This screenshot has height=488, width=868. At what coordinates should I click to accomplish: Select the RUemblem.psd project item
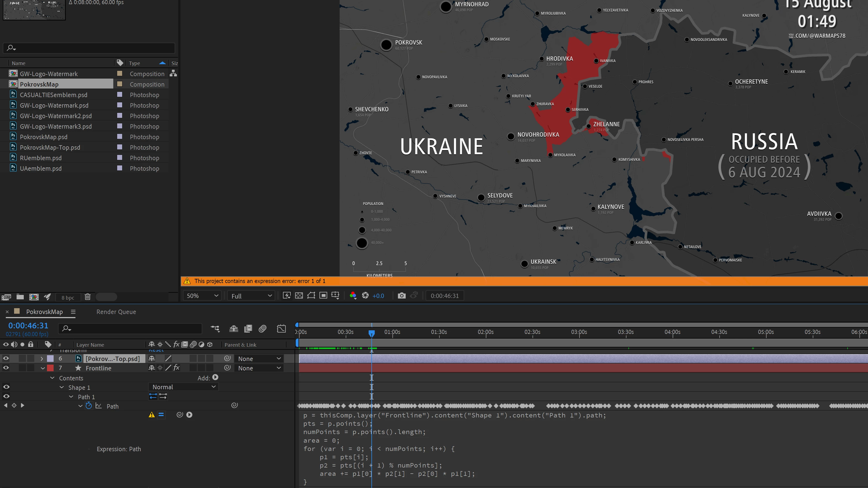coord(41,158)
